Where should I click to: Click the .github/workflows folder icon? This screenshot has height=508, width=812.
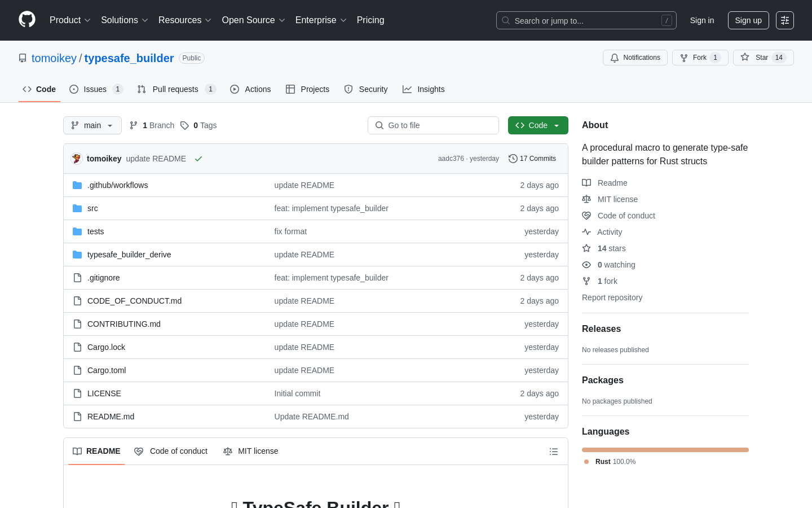click(77, 185)
